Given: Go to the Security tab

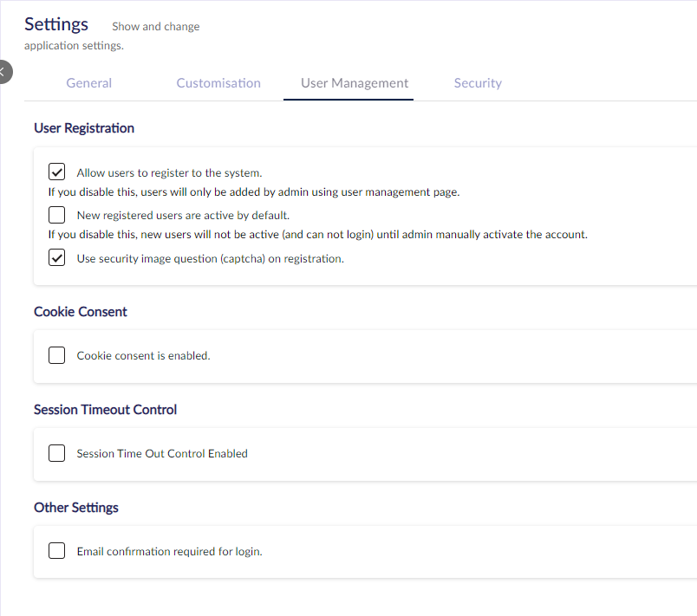Looking at the screenshot, I should pos(478,83).
